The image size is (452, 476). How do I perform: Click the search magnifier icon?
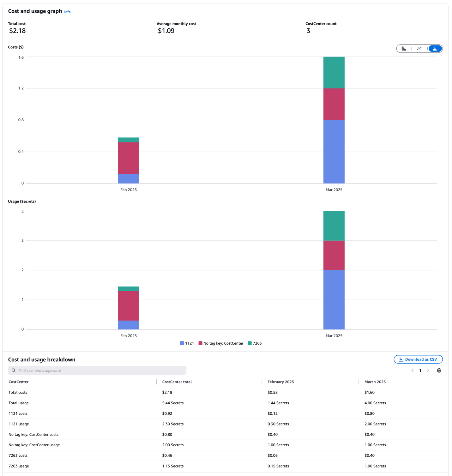13,370
